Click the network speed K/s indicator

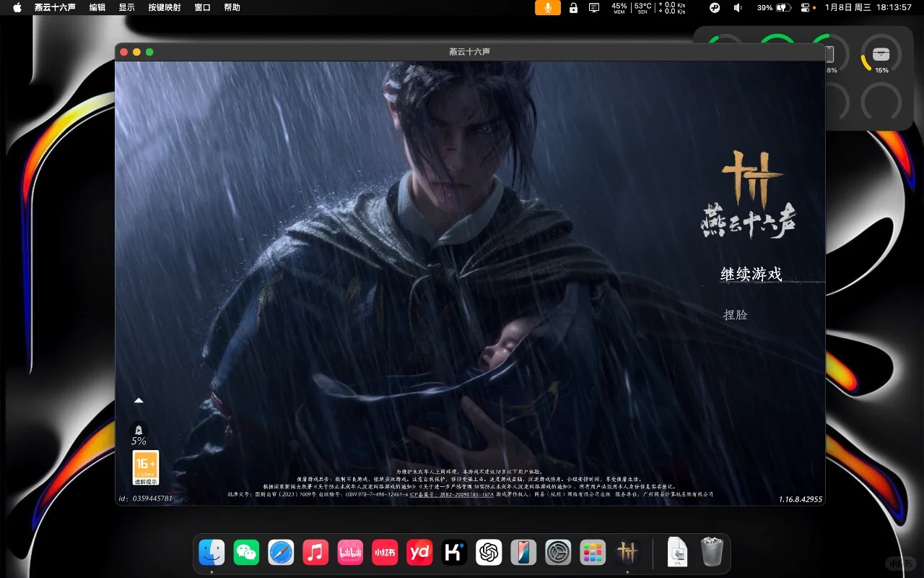671,7
